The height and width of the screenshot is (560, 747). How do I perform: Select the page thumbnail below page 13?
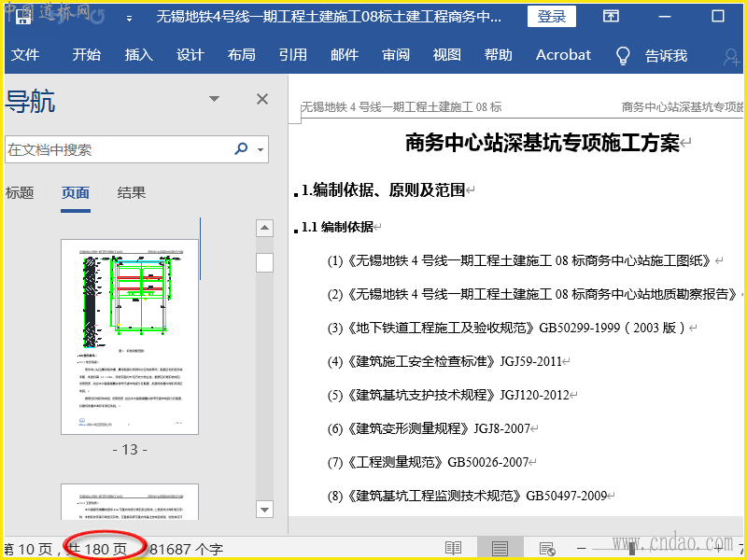tap(130, 501)
